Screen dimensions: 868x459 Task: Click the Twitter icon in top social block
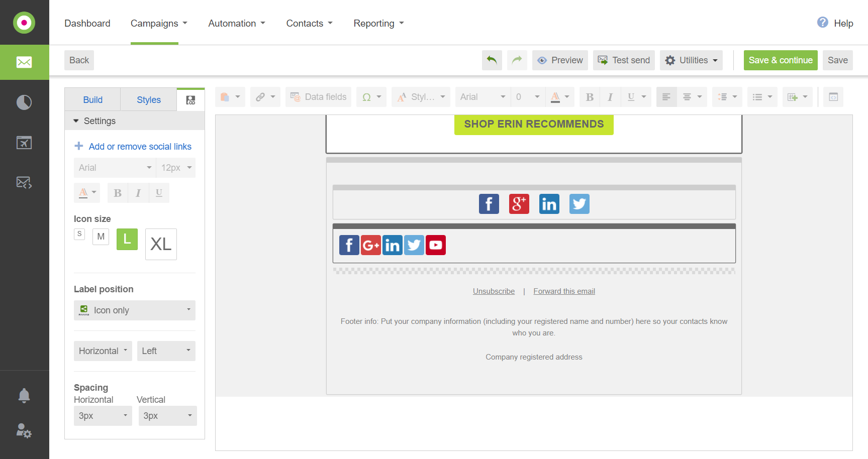[x=579, y=204]
